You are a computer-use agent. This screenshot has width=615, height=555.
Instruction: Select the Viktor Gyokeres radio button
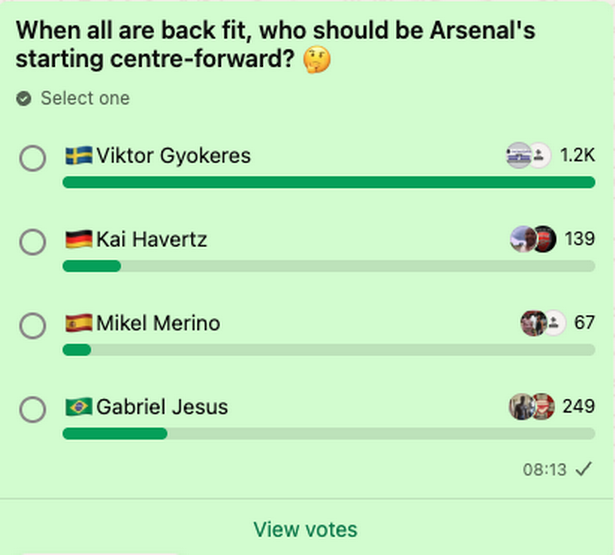tap(33, 158)
